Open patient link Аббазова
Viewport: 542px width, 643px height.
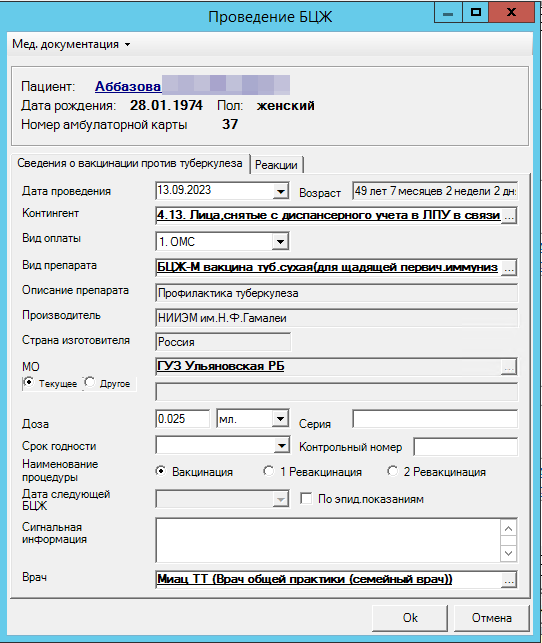pyautogui.click(x=128, y=87)
